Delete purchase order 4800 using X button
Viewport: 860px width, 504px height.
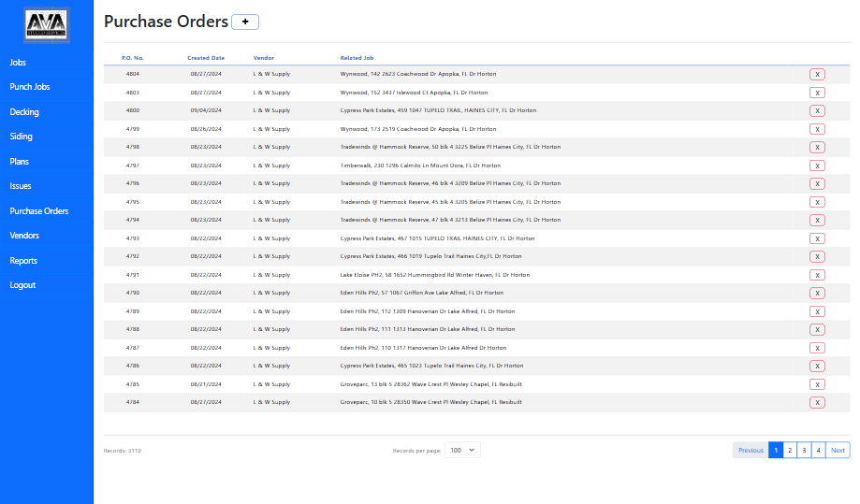[x=817, y=110]
